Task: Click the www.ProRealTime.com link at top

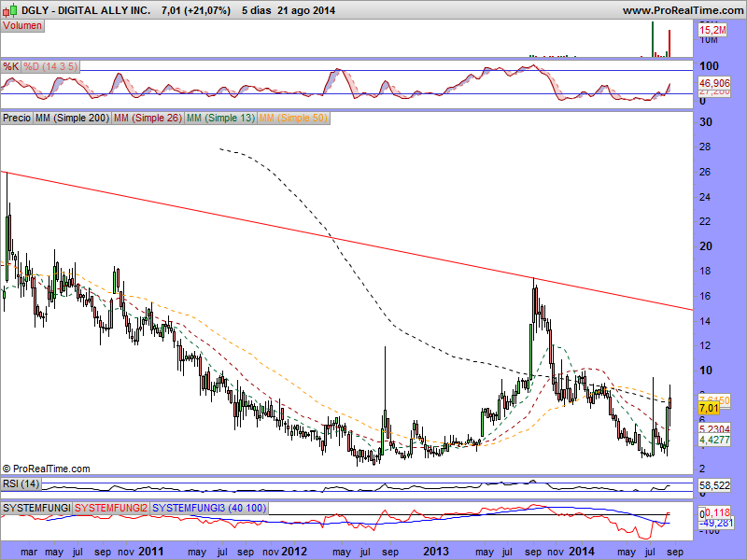Action: point(684,10)
